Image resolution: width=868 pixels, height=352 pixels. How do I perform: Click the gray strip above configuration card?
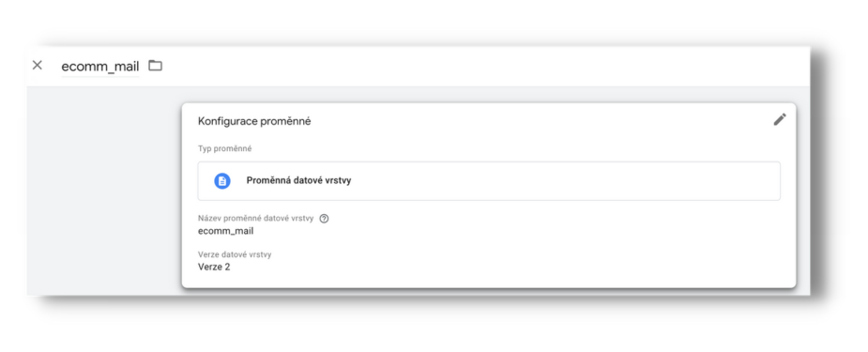487,95
